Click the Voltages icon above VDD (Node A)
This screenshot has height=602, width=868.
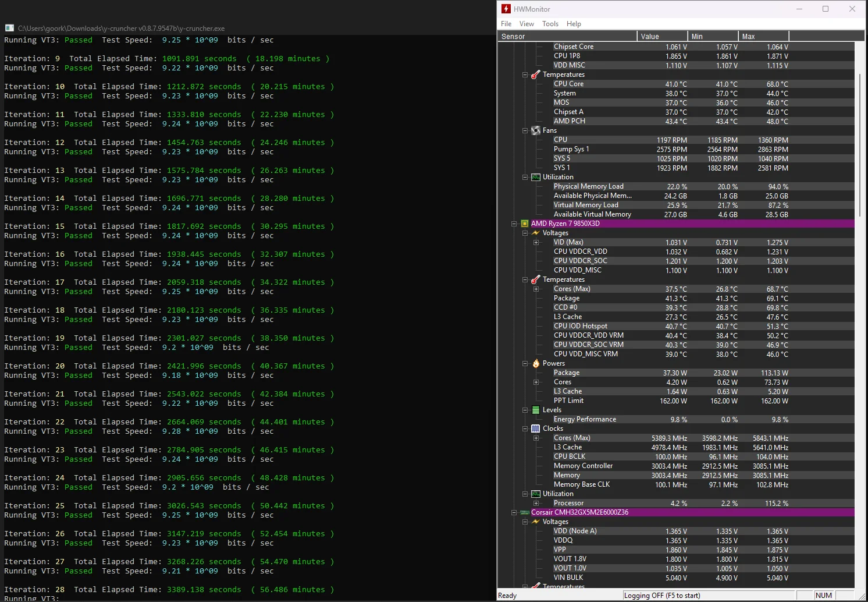click(x=536, y=522)
